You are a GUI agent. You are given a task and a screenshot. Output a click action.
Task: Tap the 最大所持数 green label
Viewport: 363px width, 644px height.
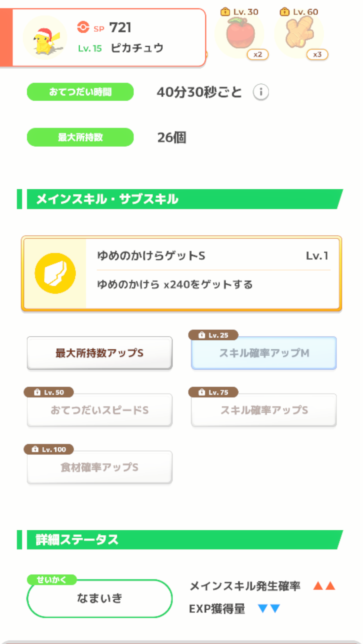(x=80, y=137)
